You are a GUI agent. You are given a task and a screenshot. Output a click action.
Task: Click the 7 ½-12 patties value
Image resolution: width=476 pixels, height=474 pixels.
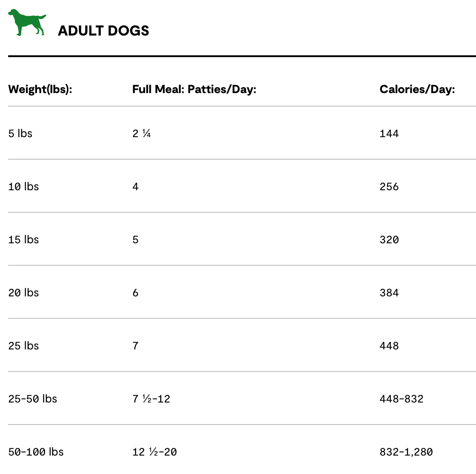(x=151, y=399)
